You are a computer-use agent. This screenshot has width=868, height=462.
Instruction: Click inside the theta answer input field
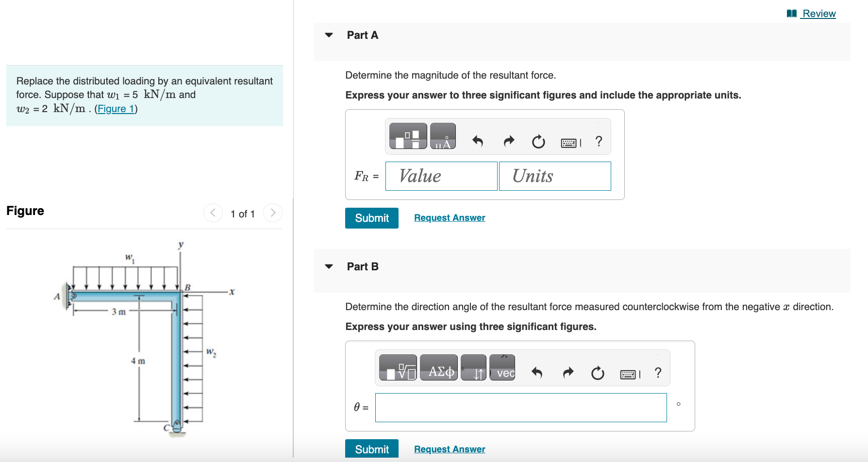[521, 408]
